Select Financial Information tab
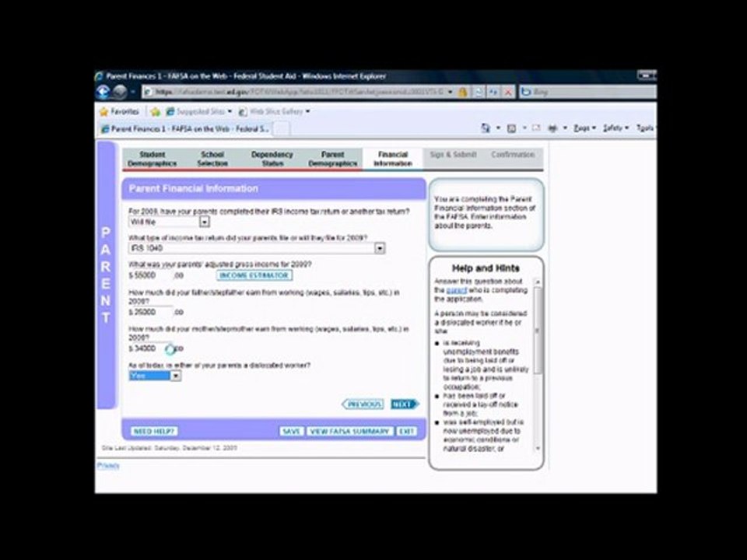The height and width of the screenshot is (560, 747). point(392,159)
